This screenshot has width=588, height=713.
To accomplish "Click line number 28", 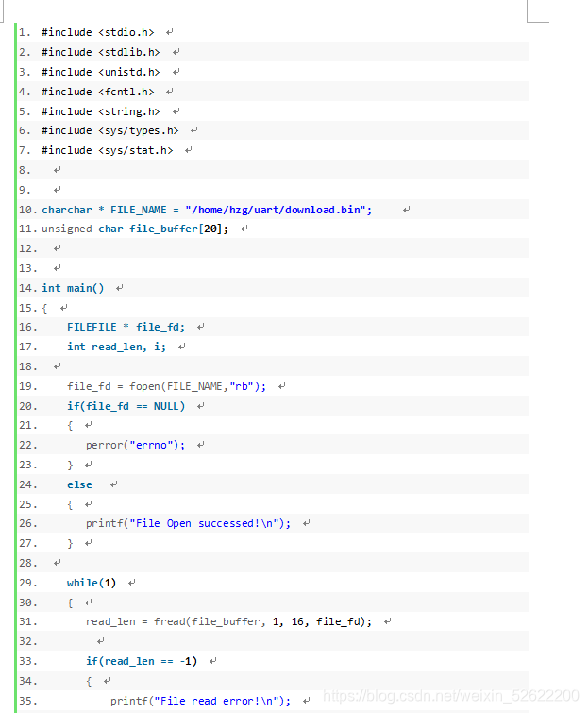I will pos(27,564).
